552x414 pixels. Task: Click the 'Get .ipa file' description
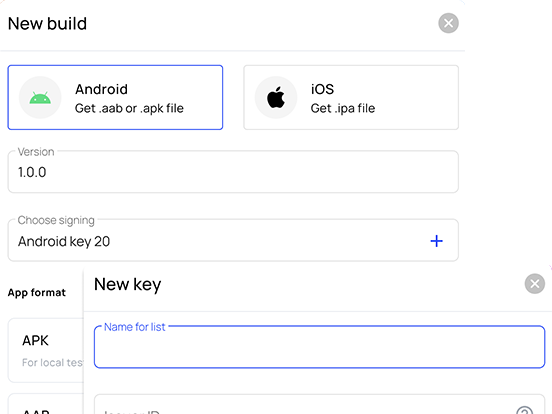click(343, 108)
